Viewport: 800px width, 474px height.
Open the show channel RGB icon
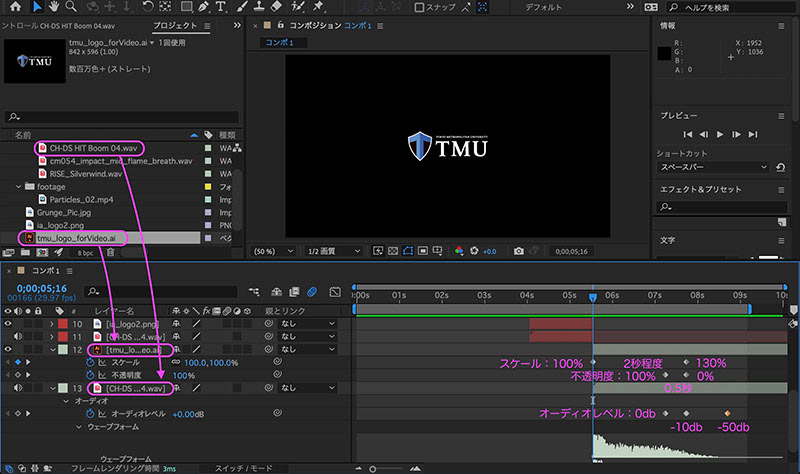click(x=459, y=251)
